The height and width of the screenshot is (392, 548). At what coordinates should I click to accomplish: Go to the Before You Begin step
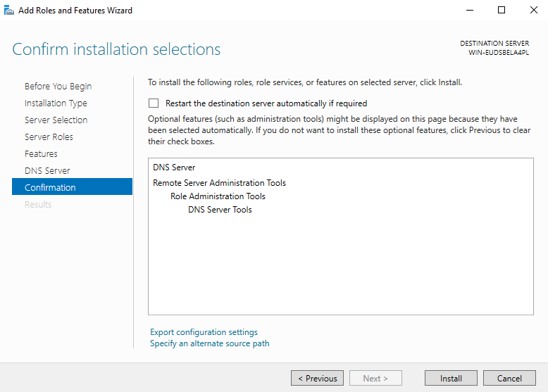coord(58,86)
